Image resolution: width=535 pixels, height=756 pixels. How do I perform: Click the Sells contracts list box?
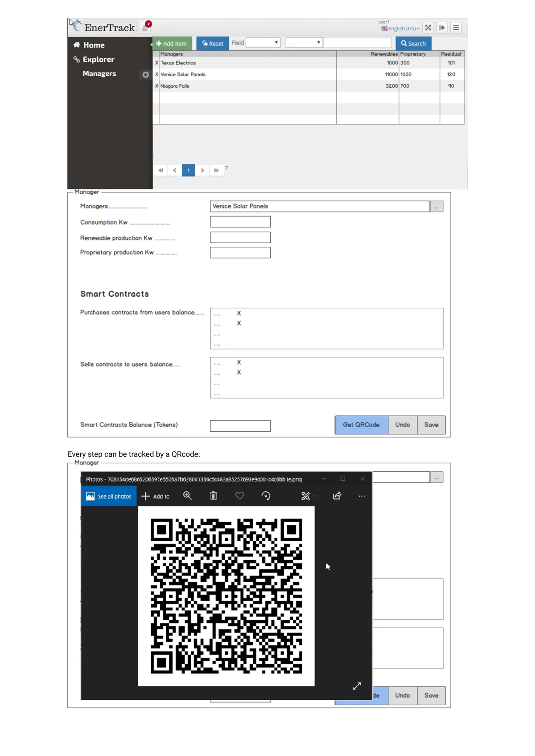(x=327, y=377)
